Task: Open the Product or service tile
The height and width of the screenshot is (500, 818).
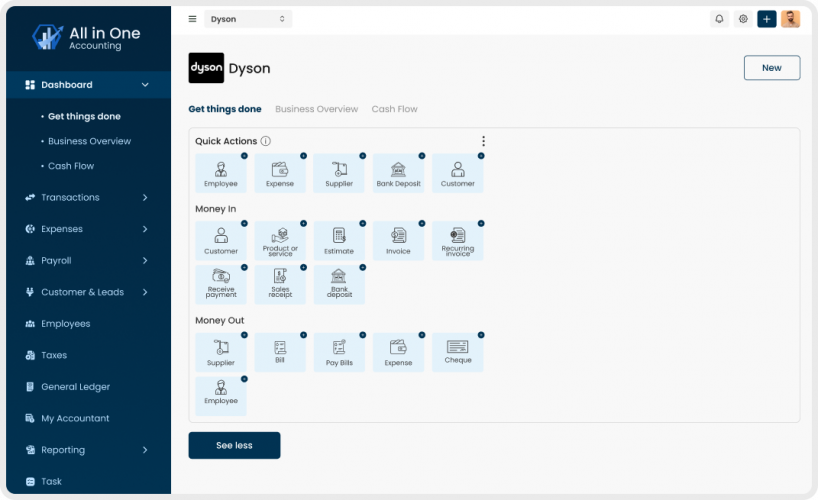Action: 280,241
